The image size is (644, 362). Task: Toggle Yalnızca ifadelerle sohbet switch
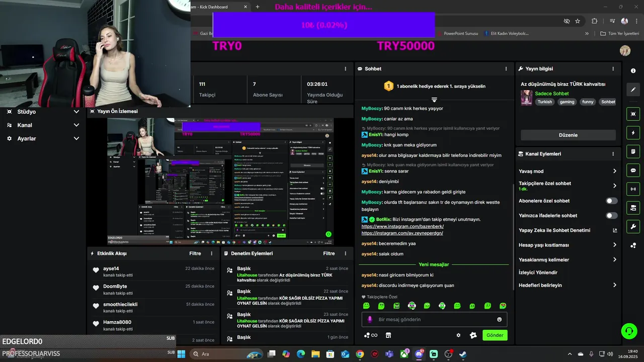point(611,216)
